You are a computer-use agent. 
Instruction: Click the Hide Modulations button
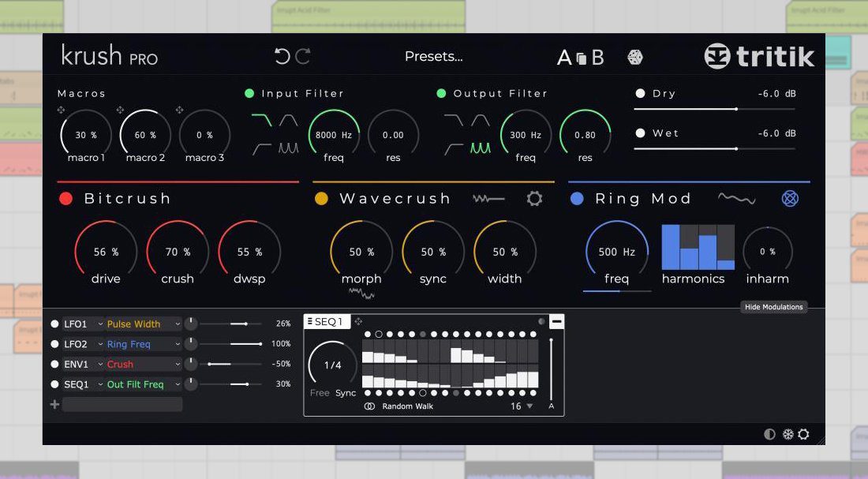[774, 307]
